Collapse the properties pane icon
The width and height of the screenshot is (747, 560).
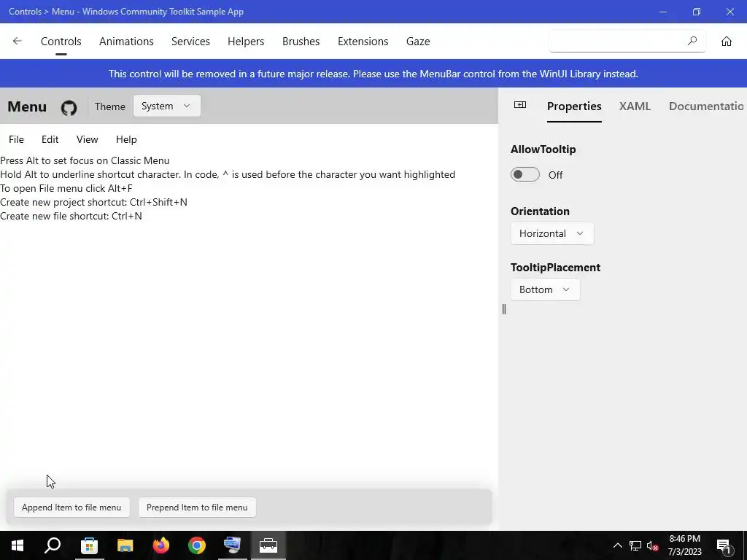tap(519, 105)
